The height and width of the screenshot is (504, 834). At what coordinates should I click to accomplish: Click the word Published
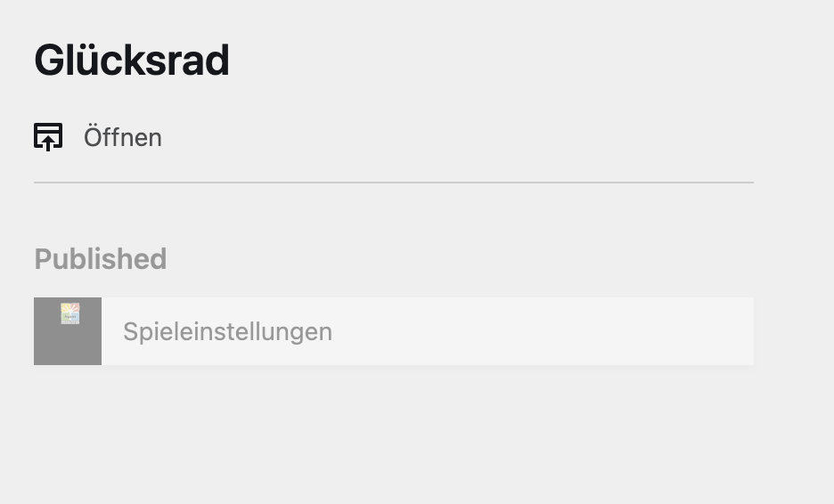coord(101,259)
